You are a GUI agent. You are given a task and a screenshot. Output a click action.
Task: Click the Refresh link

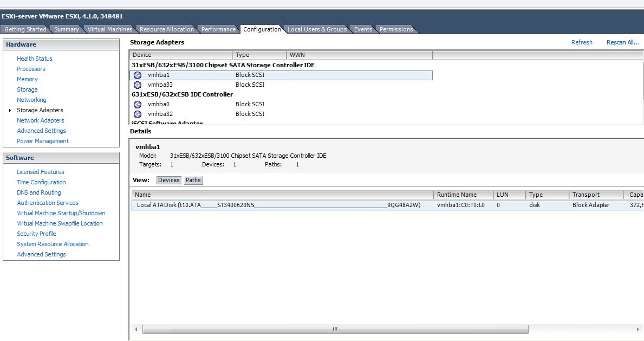pos(582,42)
